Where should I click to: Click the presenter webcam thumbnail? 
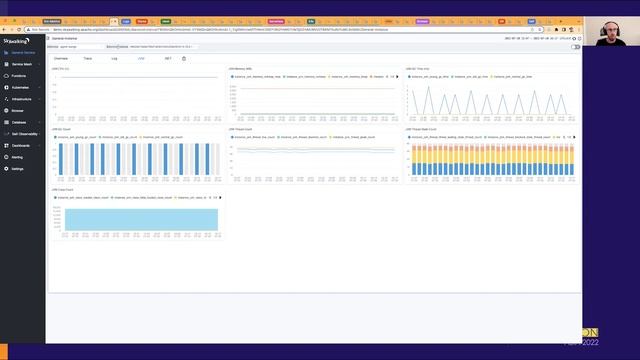pos(611,31)
